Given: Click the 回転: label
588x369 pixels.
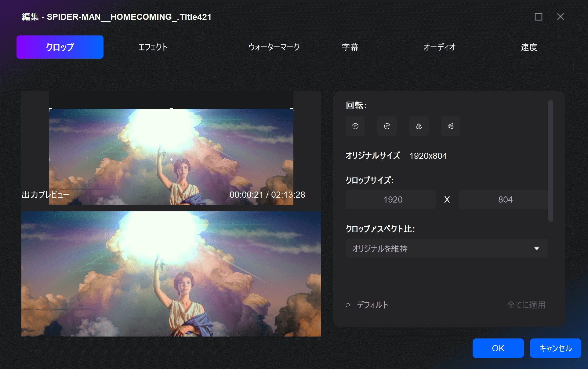Looking at the screenshot, I should point(356,105).
